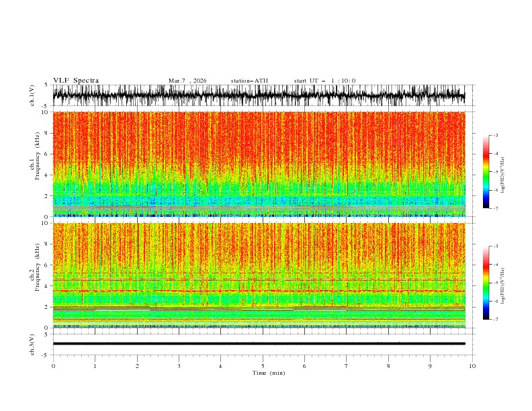Image resolution: width=532 pixels, height=411 pixels.
Task: Click the flat ch.3 waveform trace
Action: 259,344
